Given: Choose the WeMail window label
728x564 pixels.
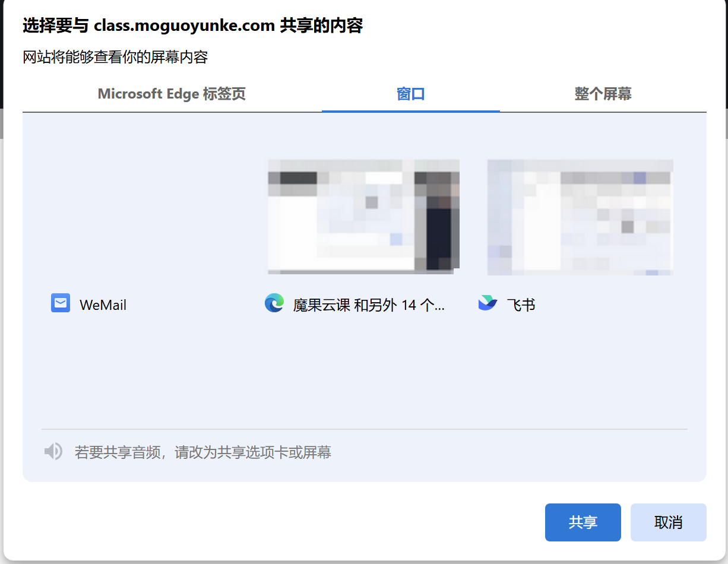Looking at the screenshot, I should [103, 305].
